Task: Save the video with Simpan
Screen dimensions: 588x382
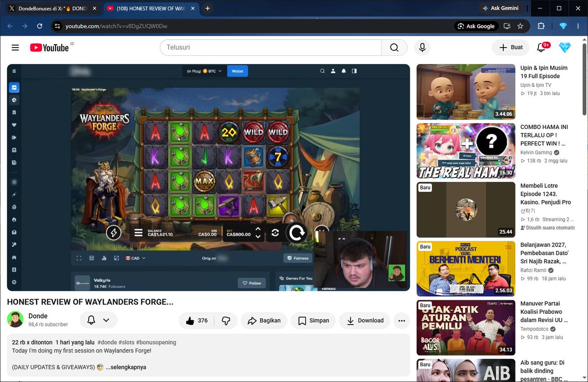Action: pos(314,321)
